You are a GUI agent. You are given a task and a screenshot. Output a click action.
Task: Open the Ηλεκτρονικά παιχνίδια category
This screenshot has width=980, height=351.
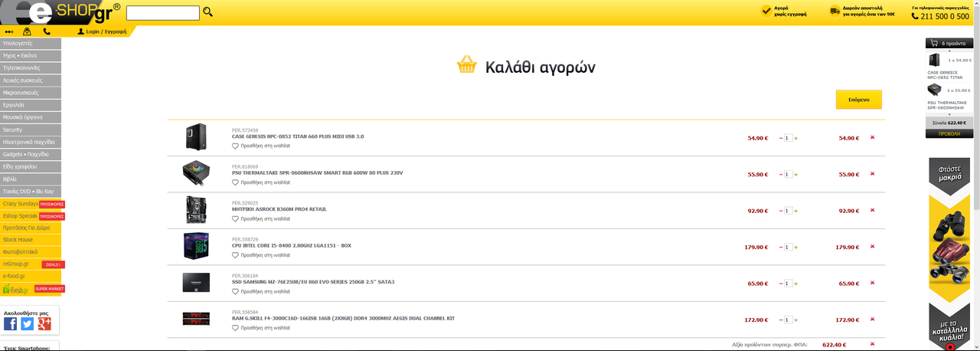31,142
